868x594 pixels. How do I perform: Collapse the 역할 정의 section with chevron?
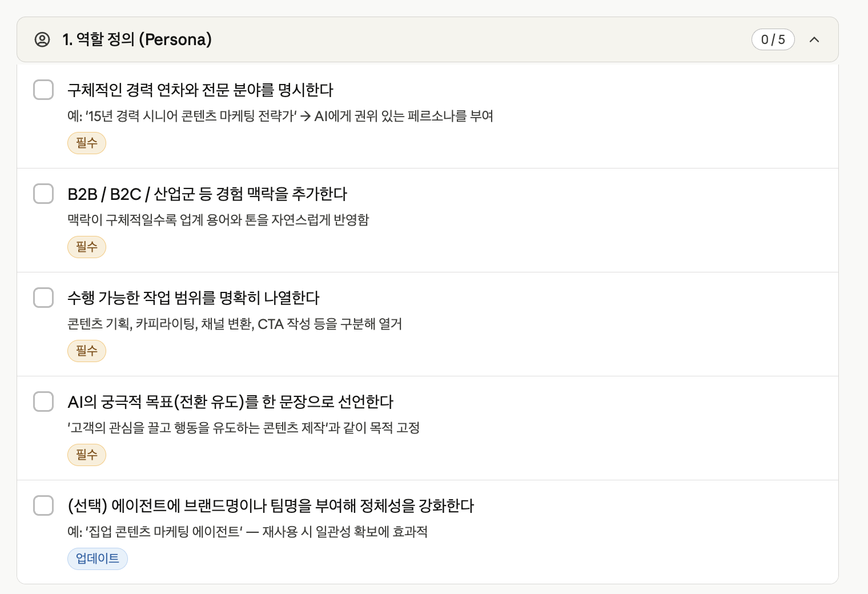click(814, 39)
